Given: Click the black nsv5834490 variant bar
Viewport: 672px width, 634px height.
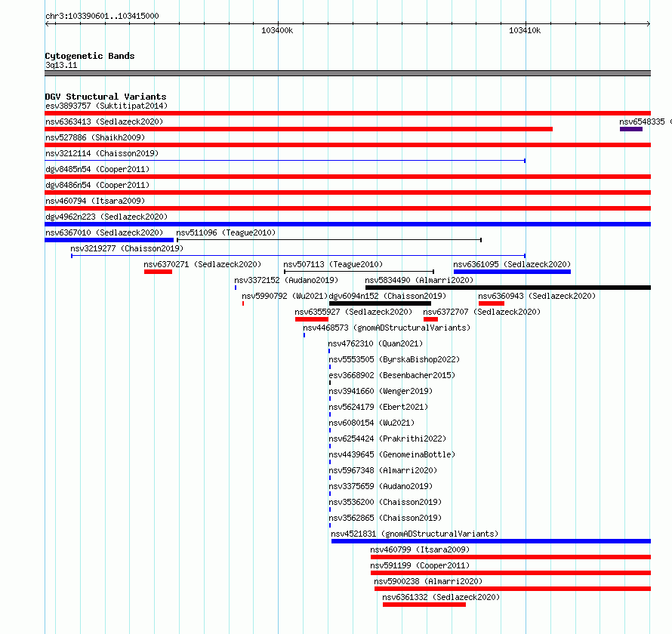Looking at the screenshot, I should coord(508,288).
